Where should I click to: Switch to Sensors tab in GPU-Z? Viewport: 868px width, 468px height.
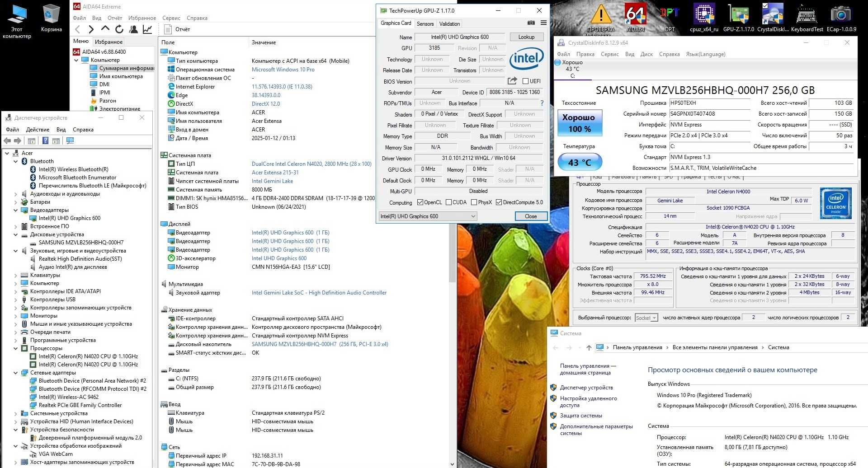(425, 24)
